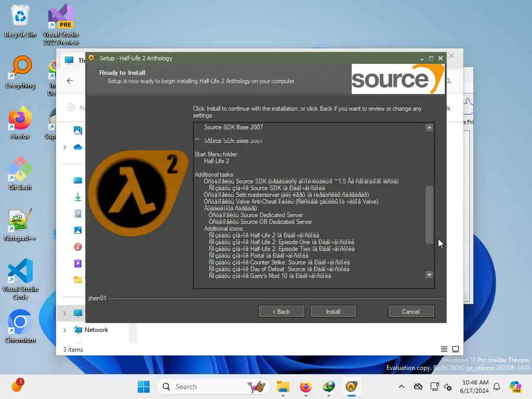
Task: Click Valve Anti-Cheat line in summary
Action: [291, 202]
